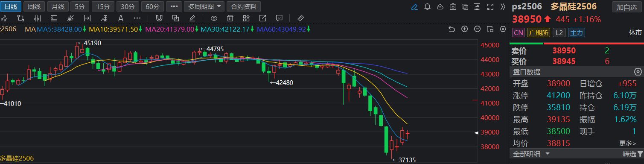Switch to the 周线 period tab

34,6
